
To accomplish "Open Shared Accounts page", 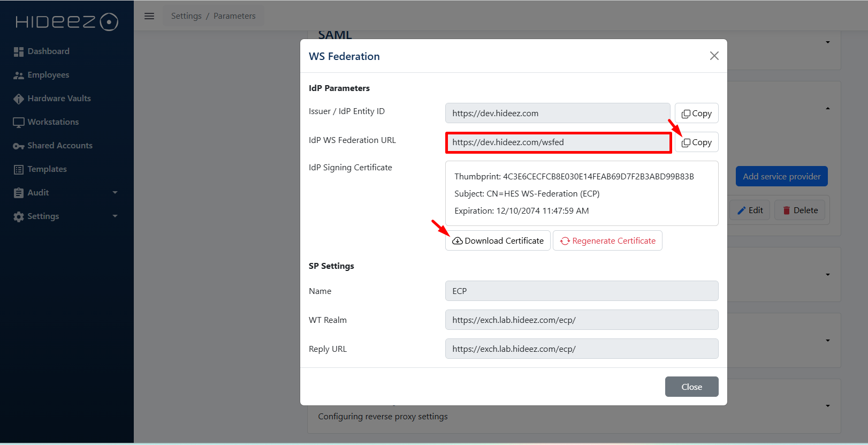I will 60,146.
